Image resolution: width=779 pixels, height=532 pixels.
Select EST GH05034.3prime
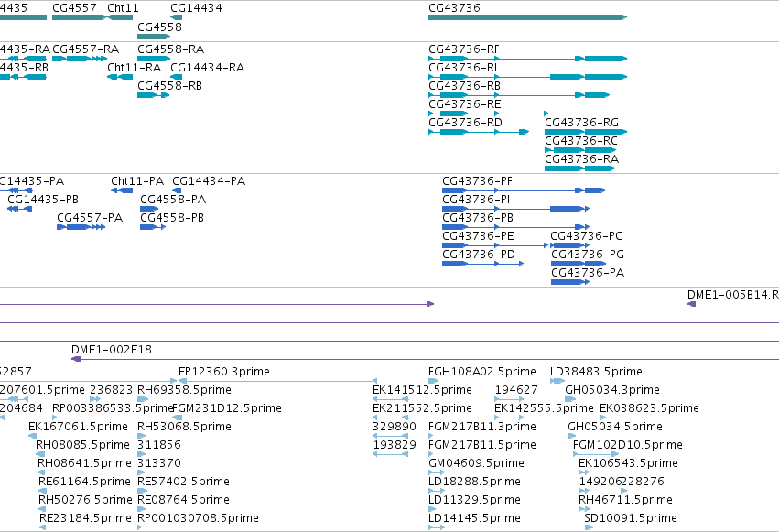(x=570, y=400)
